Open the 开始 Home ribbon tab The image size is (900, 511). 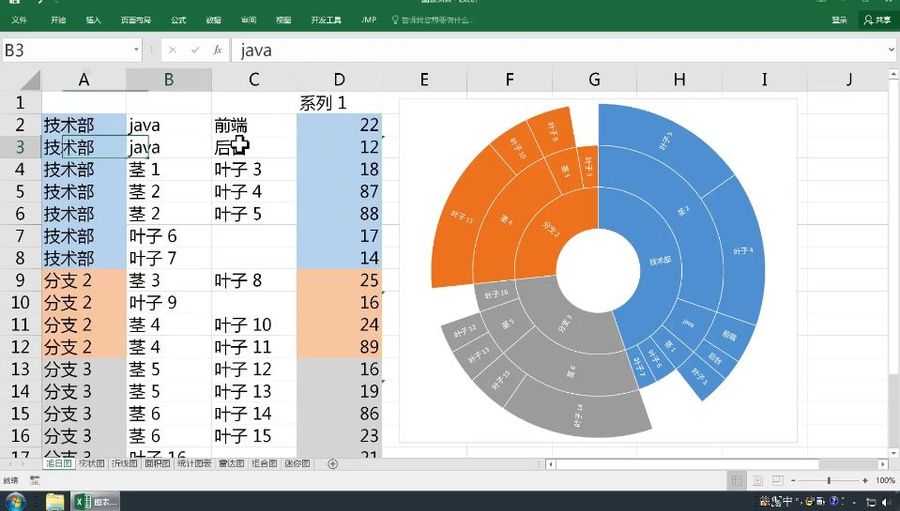pyautogui.click(x=58, y=20)
